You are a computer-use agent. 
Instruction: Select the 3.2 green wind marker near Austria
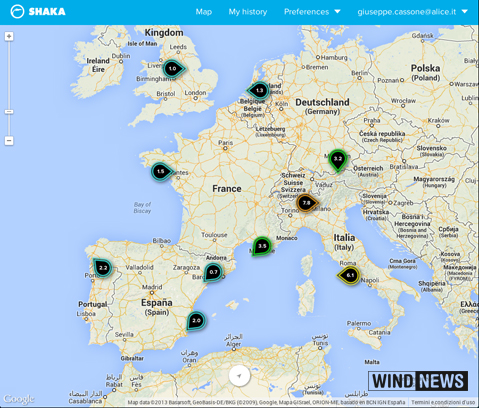[338, 160]
